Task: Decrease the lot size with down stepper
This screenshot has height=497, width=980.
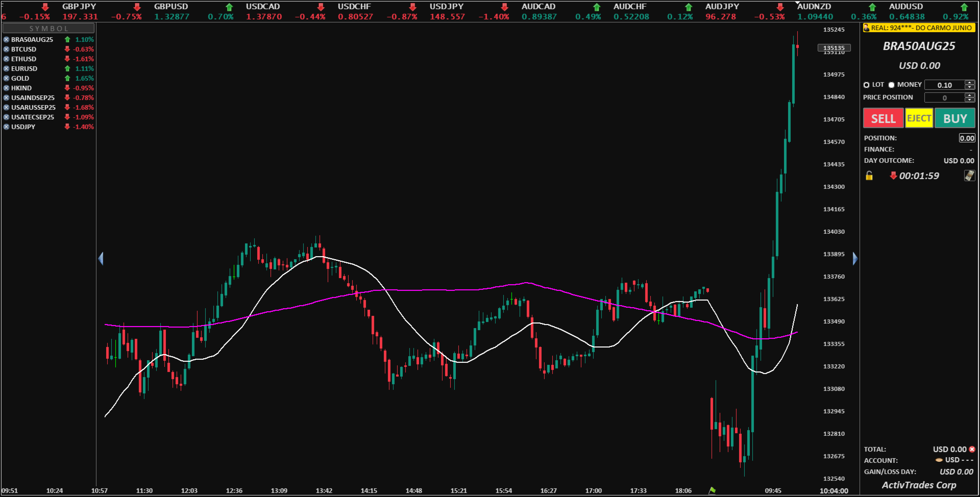Action: (970, 87)
